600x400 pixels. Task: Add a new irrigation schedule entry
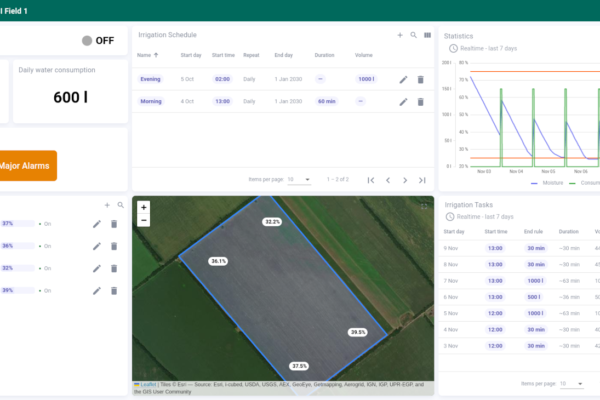400,35
